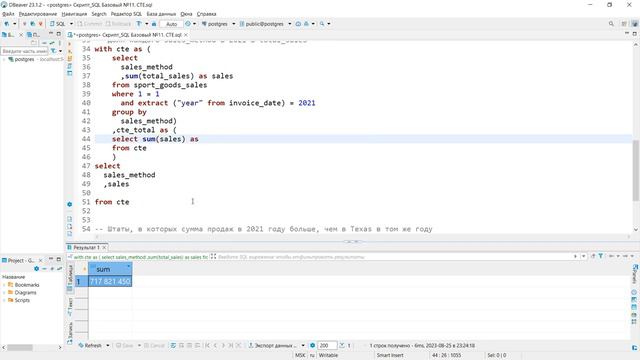Viewport: 640px width, 360px height.
Task: Click the Refresh button
Action: 90,346
